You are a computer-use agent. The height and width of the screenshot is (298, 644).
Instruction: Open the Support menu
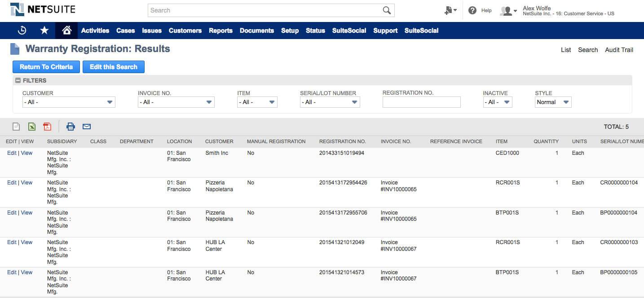click(385, 31)
